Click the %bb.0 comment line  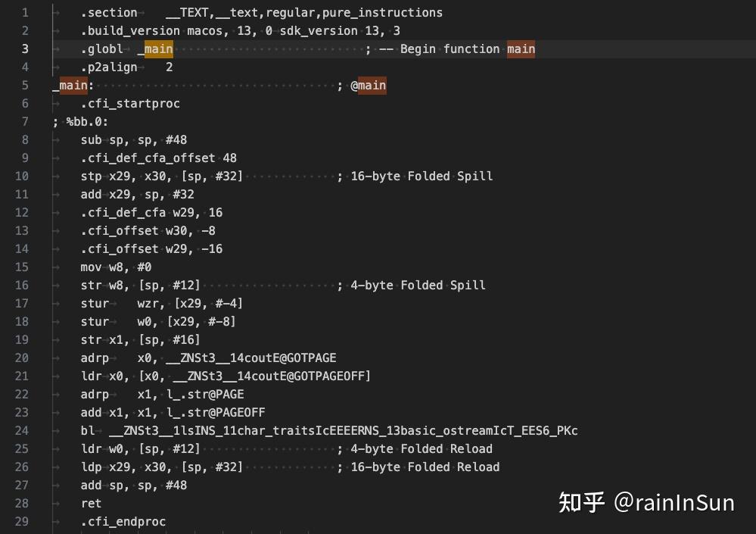pos(80,122)
